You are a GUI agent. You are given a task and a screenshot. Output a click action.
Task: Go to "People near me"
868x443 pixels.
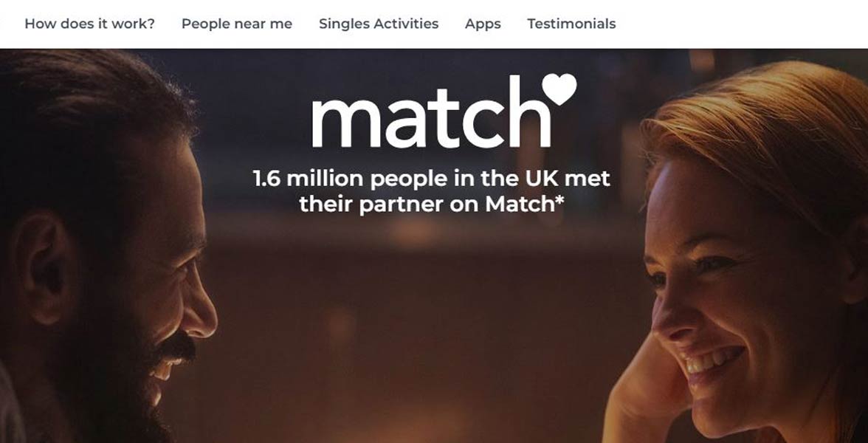pyautogui.click(x=237, y=24)
